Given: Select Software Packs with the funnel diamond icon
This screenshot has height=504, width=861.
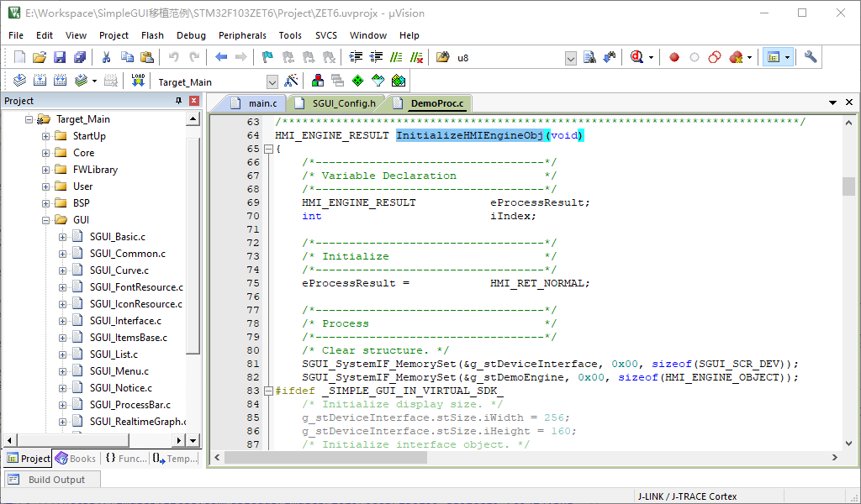Looking at the screenshot, I should click(x=378, y=81).
